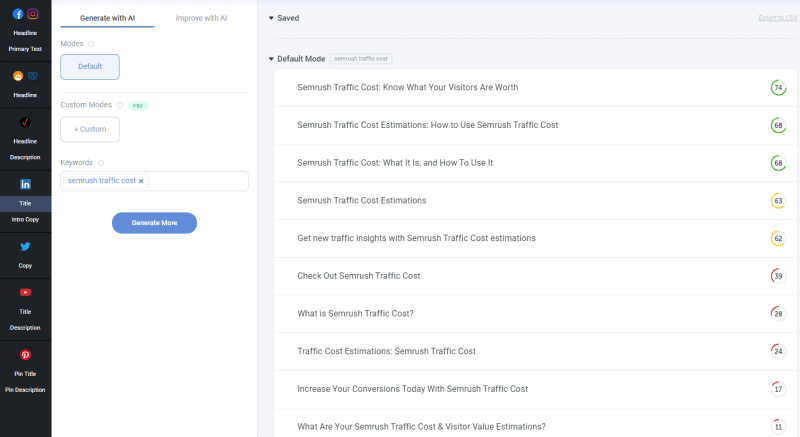
Task: Select the blue icon beside orange one
Action: (x=33, y=76)
